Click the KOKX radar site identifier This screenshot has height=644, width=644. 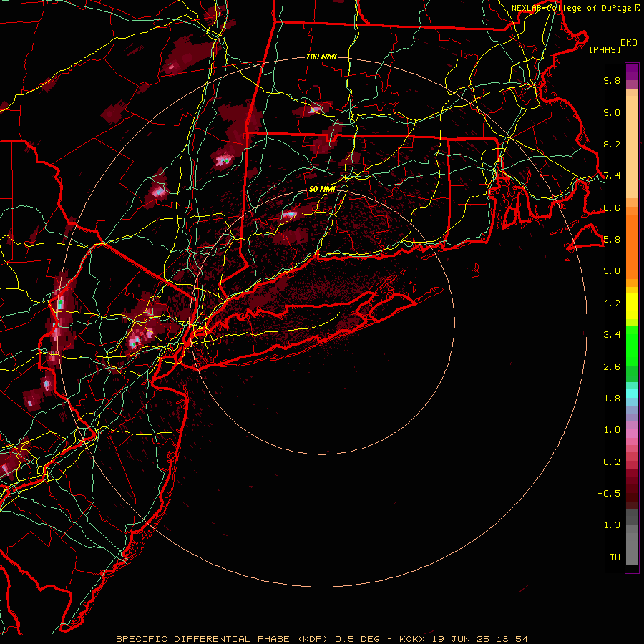click(x=413, y=639)
